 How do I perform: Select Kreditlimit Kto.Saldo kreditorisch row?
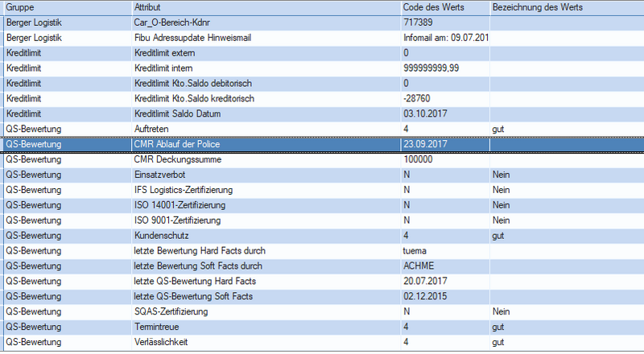pyautogui.click(x=324, y=99)
